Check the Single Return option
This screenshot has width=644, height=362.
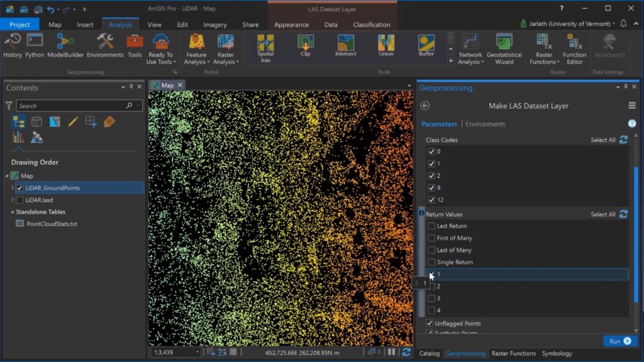(x=431, y=262)
